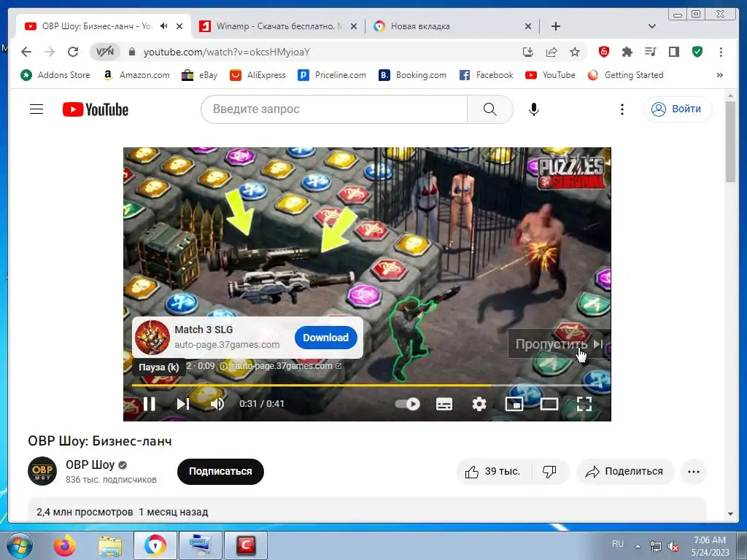This screenshot has height=560, width=747.
Task: Click the Поделиться share button
Action: coord(625,472)
